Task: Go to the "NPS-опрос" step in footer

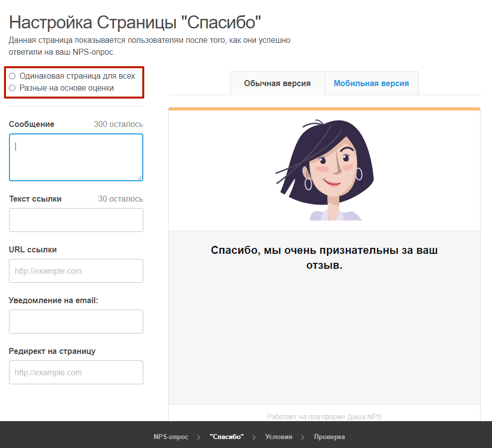Action: (x=171, y=437)
